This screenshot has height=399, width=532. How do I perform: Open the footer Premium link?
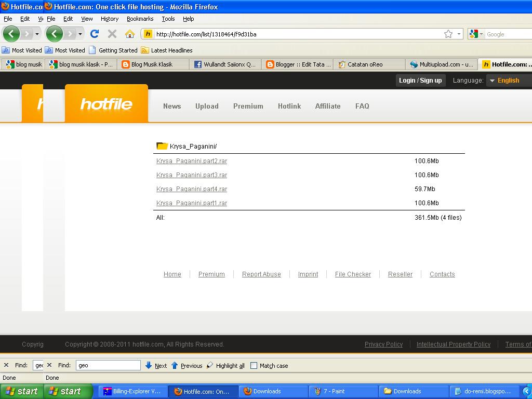pyautogui.click(x=212, y=274)
